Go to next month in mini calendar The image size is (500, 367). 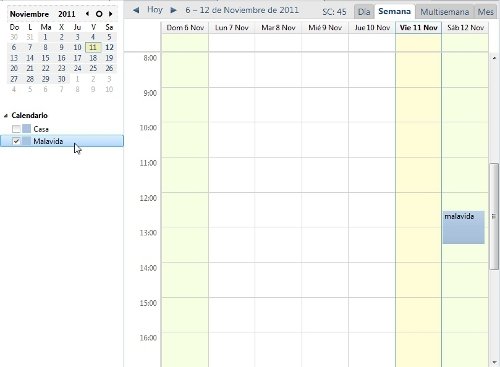(111, 14)
